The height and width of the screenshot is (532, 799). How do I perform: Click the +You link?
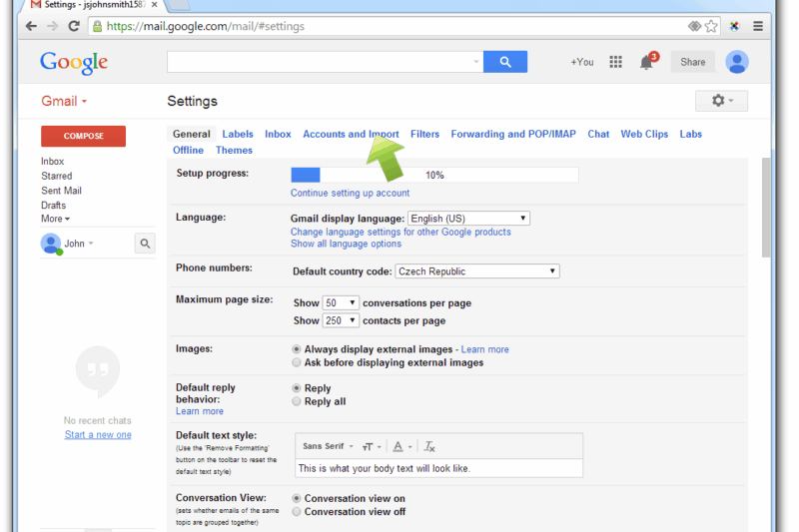click(582, 62)
